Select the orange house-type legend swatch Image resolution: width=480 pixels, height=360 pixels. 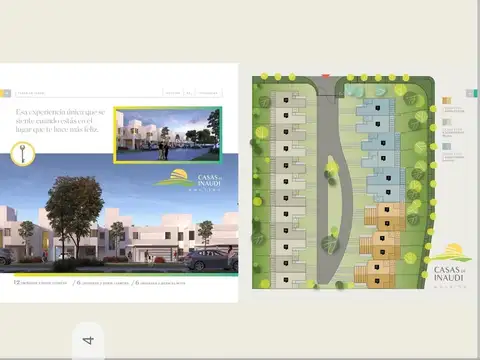[x=446, y=100]
